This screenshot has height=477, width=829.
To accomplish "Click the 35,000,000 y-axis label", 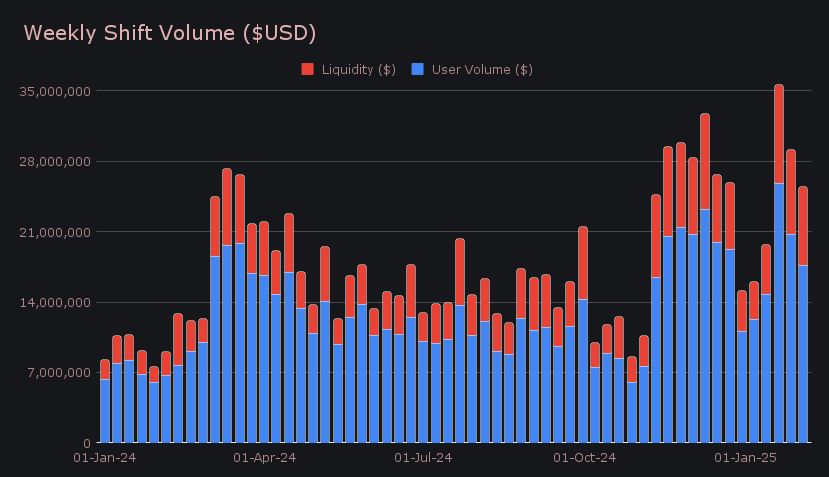I will [56, 91].
